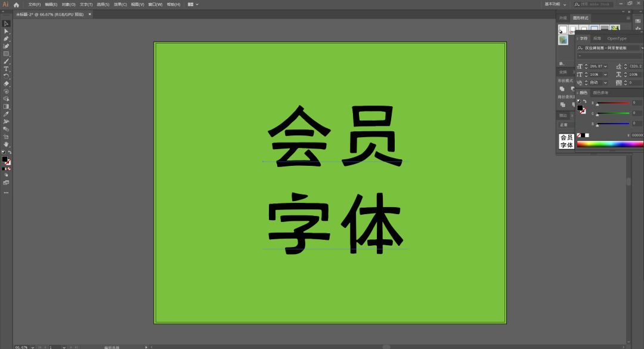
Task: Choose the Rectangle shape tool
Action: click(x=6, y=54)
